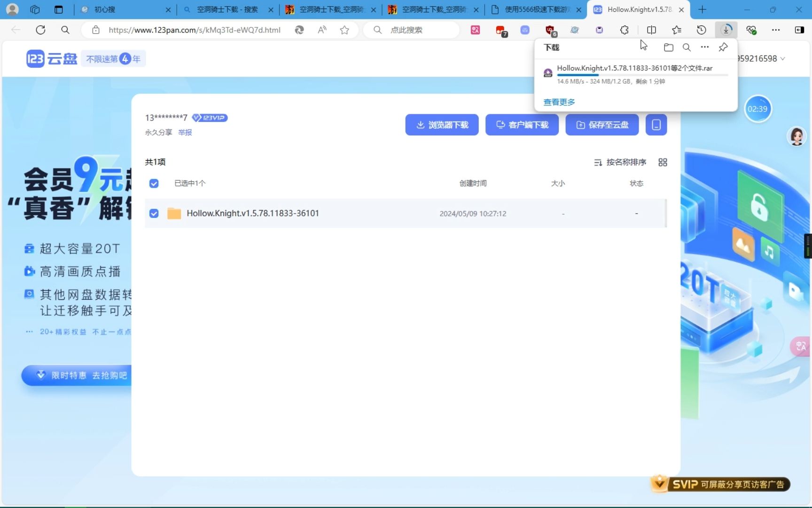The height and width of the screenshot is (508, 812).
Task: Open the favorites list icon
Action: [x=676, y=30]
